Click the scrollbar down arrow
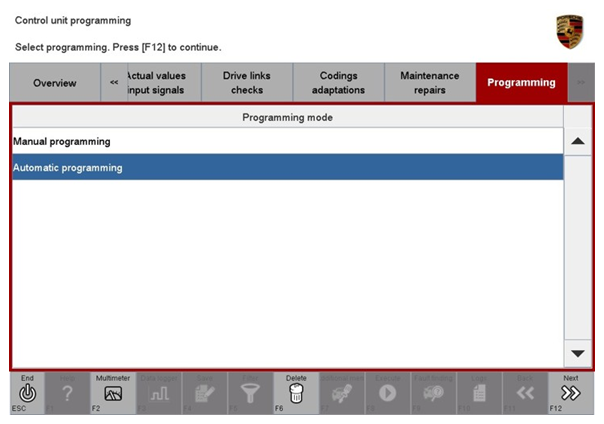Image resolution: width=604 pixels, height=424 pixels. 578,353
